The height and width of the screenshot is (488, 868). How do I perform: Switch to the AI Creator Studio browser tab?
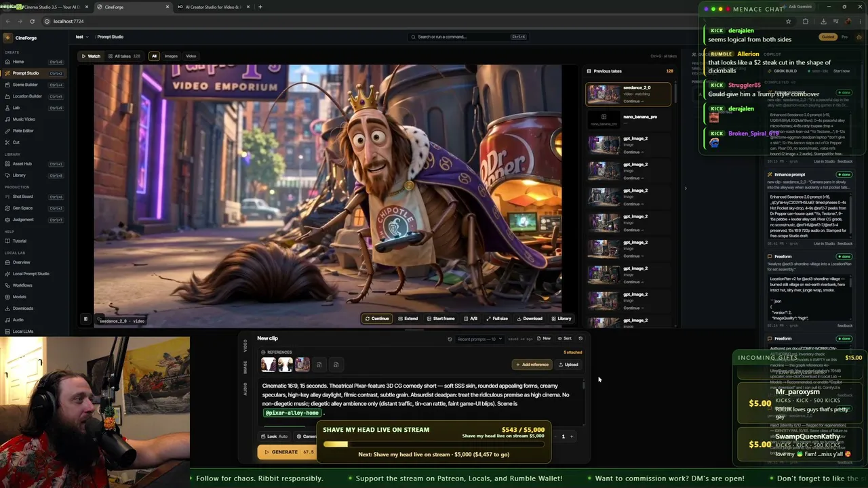click(212, 7)
